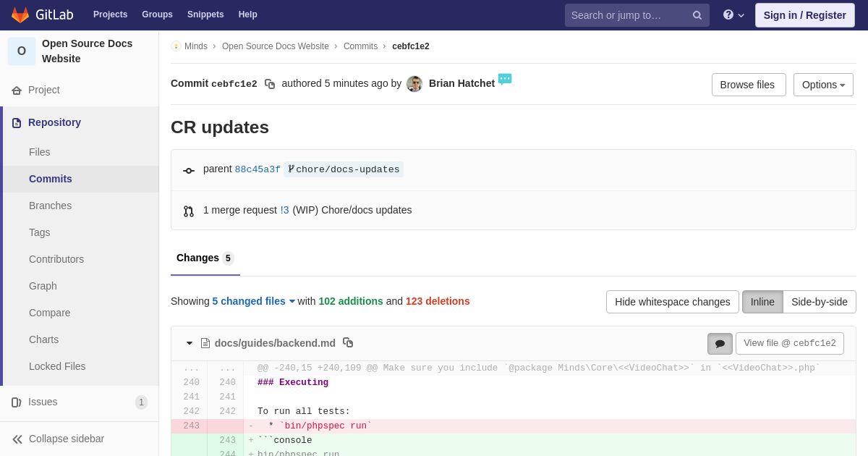Click the Collapse sidebar chevrons icon
The image size is (868, 456).
(x=17, y=439)
